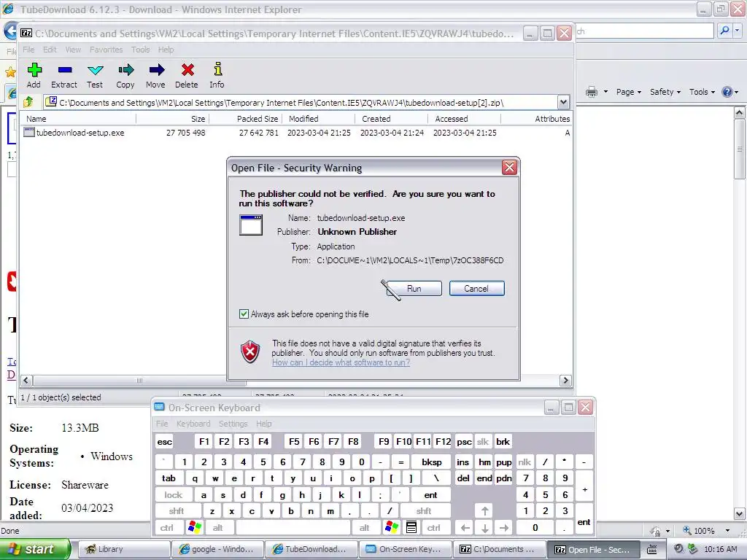This screenshot has height=560, width=747.
Task: Click the Internet Explorer print icon
Action: tap(591, 91)
